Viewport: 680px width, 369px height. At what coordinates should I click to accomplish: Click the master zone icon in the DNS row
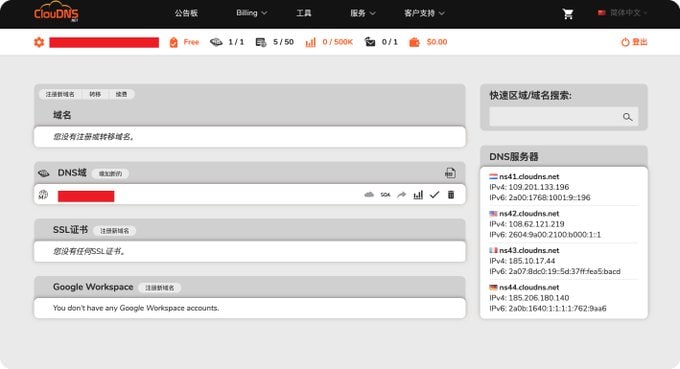click(x=43, y=195)
